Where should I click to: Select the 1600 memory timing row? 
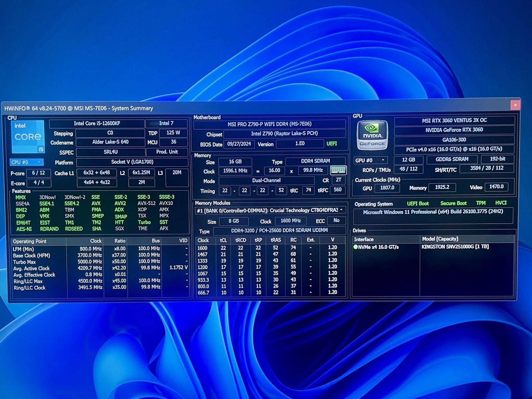pyautogui.click(x=270, y=248)
